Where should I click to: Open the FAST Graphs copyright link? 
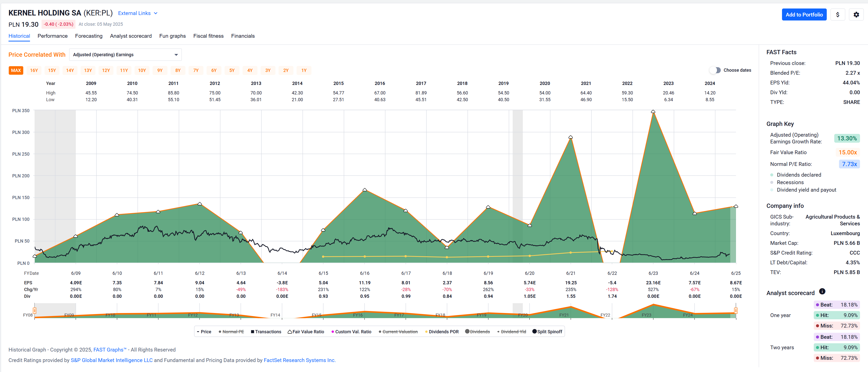(110, 350)
